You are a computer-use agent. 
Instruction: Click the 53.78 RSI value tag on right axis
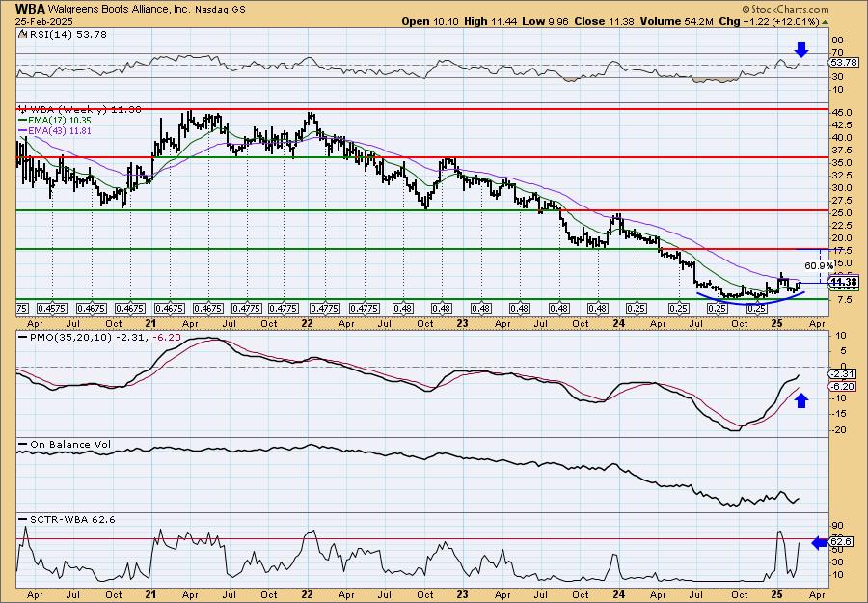coord(844,63)
